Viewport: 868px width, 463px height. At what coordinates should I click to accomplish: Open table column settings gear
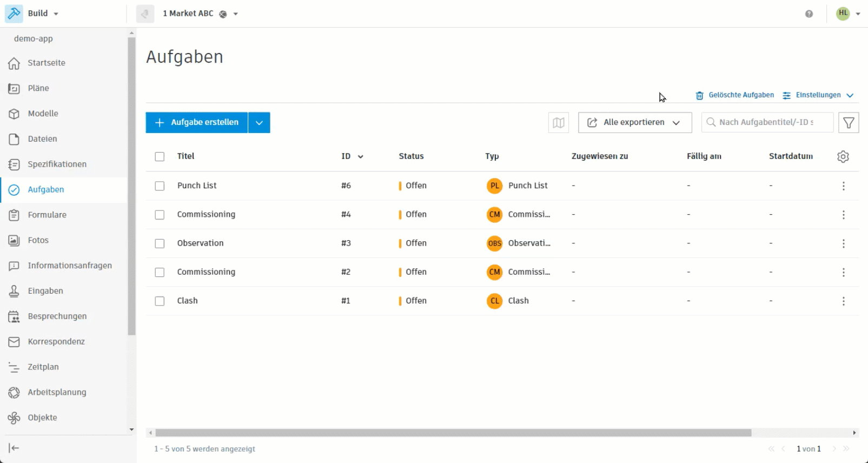(x=843, y=156)
